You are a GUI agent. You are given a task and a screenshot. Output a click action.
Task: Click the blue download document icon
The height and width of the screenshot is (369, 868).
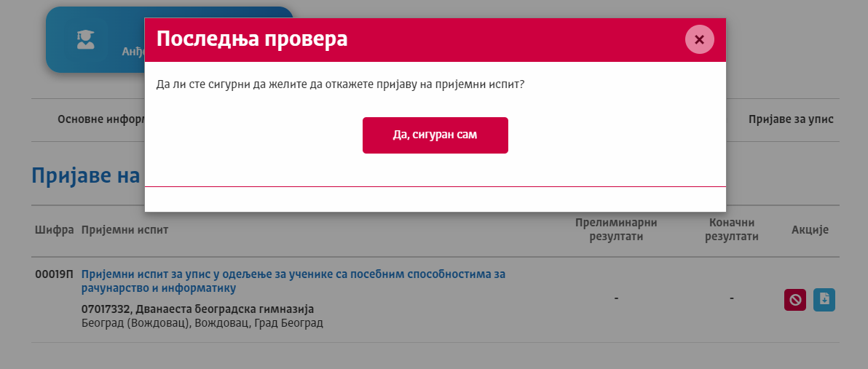[x=824, y=299]
